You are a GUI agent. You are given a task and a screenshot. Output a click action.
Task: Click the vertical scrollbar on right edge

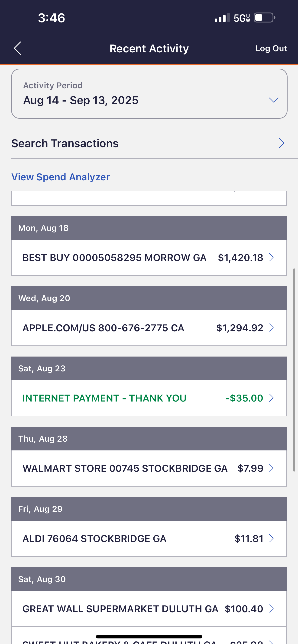294,370
